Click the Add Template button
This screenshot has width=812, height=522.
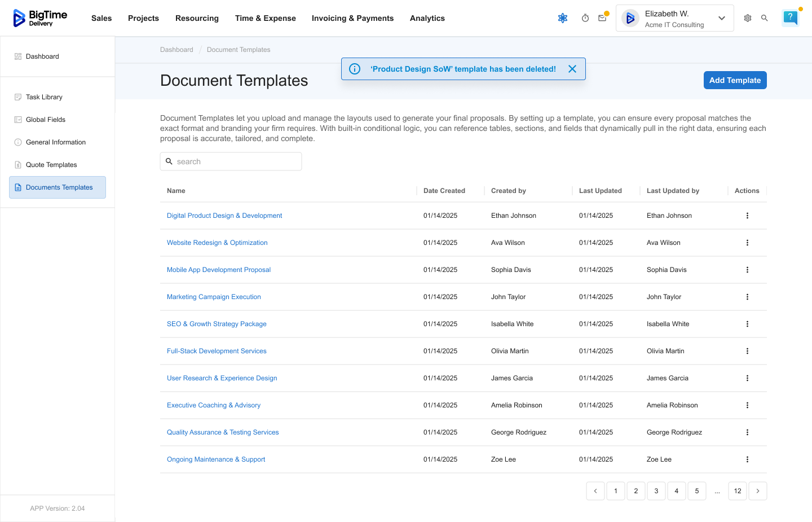735,80
